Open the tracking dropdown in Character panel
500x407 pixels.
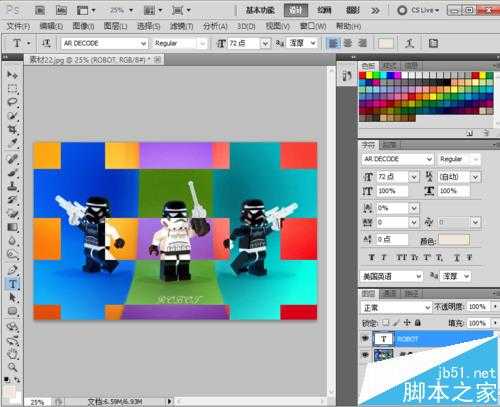tap(414, 222)
